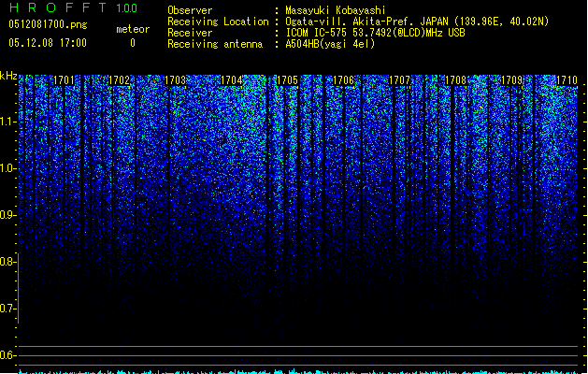
Task: Click observer name Masayuki Kobayashi
Action: point(336,10)
